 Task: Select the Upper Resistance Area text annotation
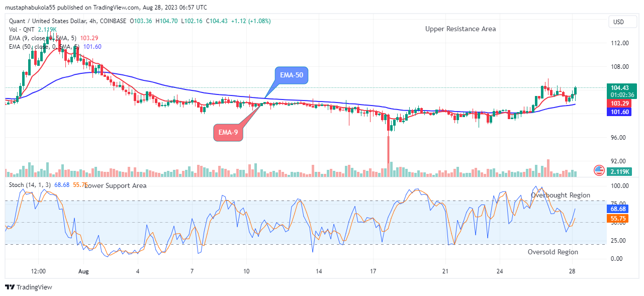tap(461, 29)
